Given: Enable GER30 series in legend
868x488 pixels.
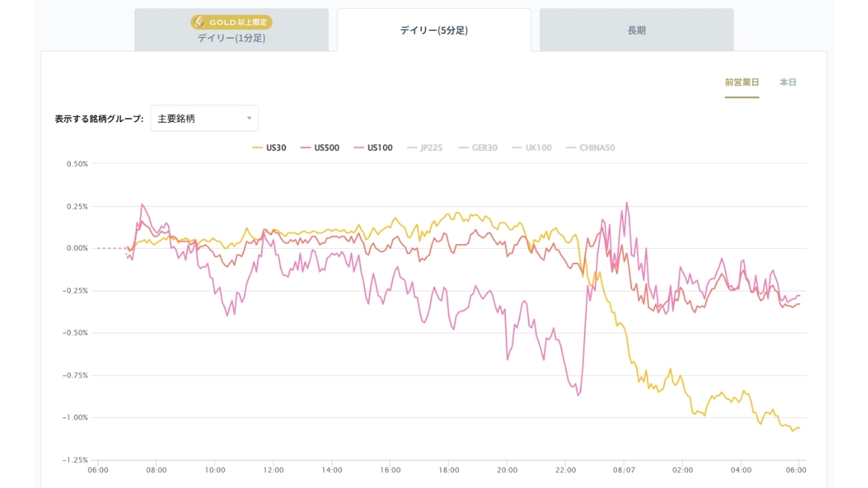Looking at the screenshot, I should point(478,148).
